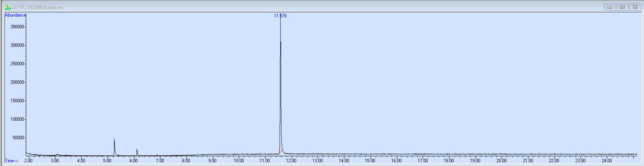Click the window title '[2] TIC: 817298.D\data.ms'
This screenshot has height=166, width=644.
pos(38,7)
